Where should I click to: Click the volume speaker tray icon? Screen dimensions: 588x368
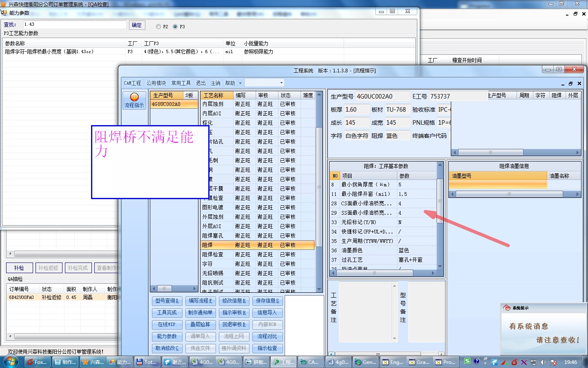tap(543, 362)
